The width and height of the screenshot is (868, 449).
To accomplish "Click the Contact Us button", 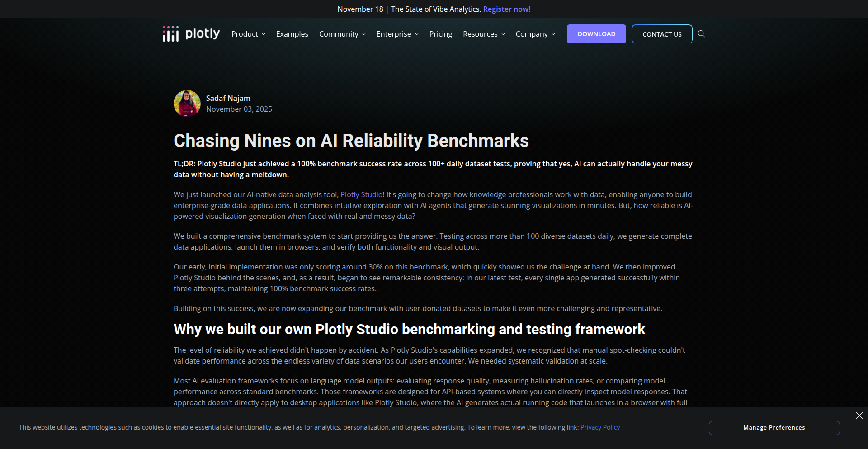I will tap(662, 34).
